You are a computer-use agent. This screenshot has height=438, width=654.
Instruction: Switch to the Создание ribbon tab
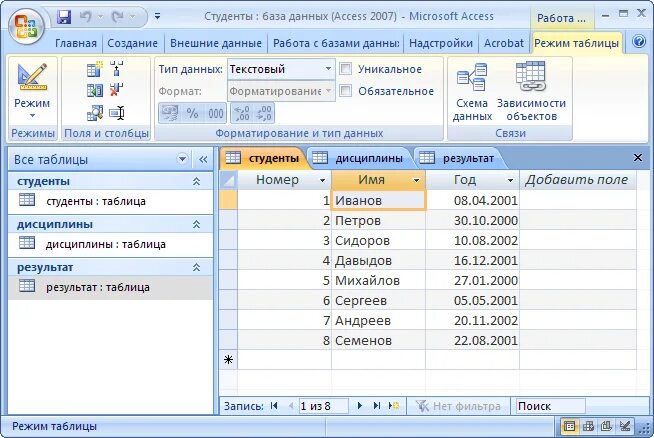tap(132, 43)
